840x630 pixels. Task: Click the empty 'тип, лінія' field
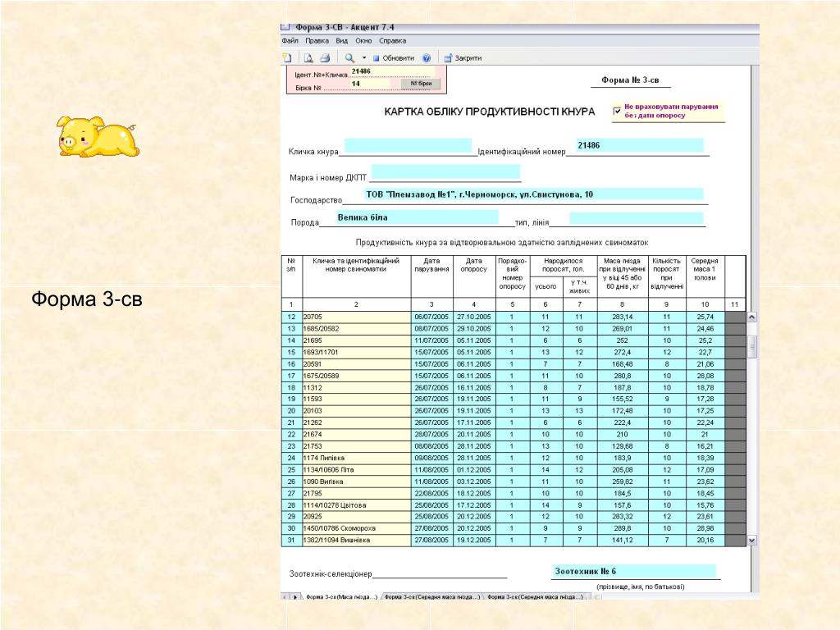click(x=637, y=217)
